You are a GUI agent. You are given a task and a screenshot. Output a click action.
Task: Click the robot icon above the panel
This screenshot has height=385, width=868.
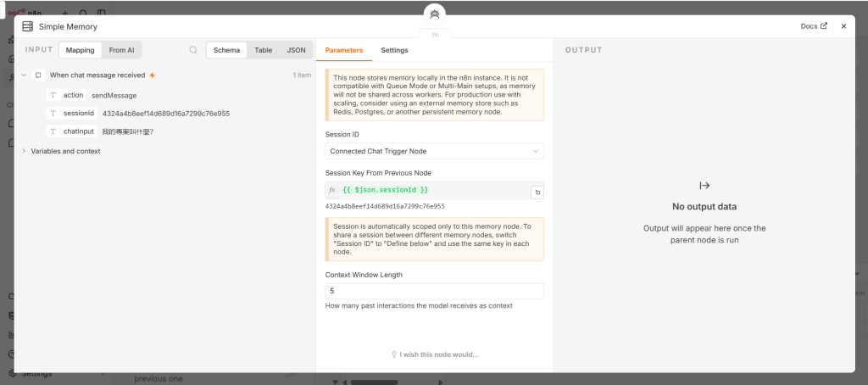pos(435,14)
